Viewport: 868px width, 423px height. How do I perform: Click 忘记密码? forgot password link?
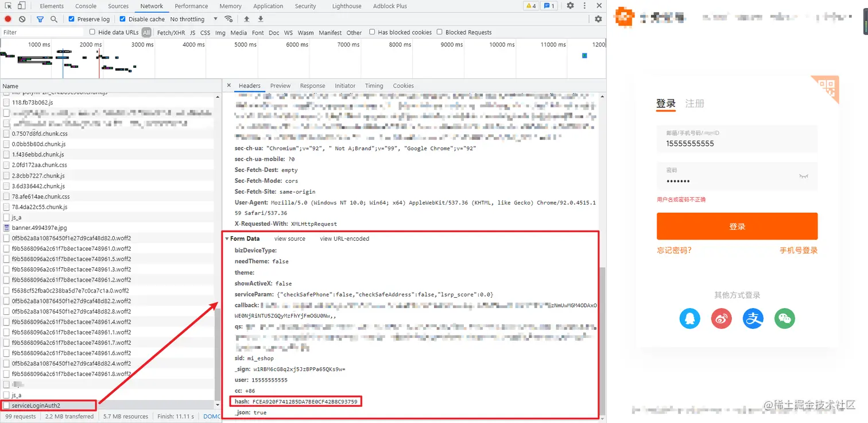[674, 250]
